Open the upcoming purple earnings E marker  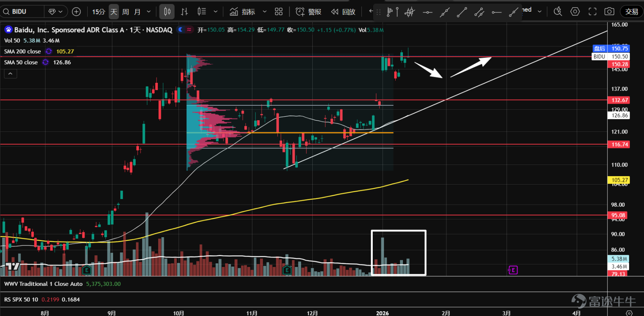pyautogui.click(x=513, y=270)
